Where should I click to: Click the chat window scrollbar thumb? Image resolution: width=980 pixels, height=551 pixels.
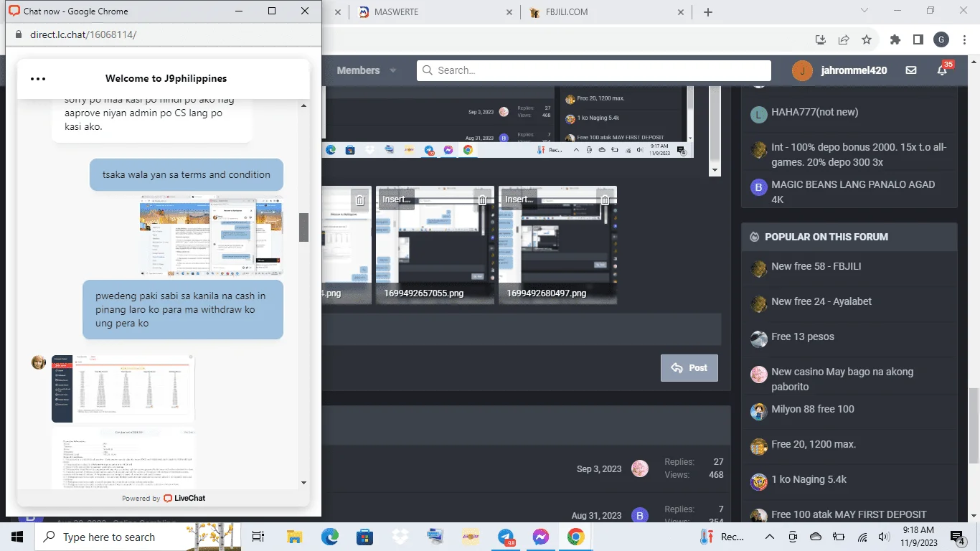(303, 227)
